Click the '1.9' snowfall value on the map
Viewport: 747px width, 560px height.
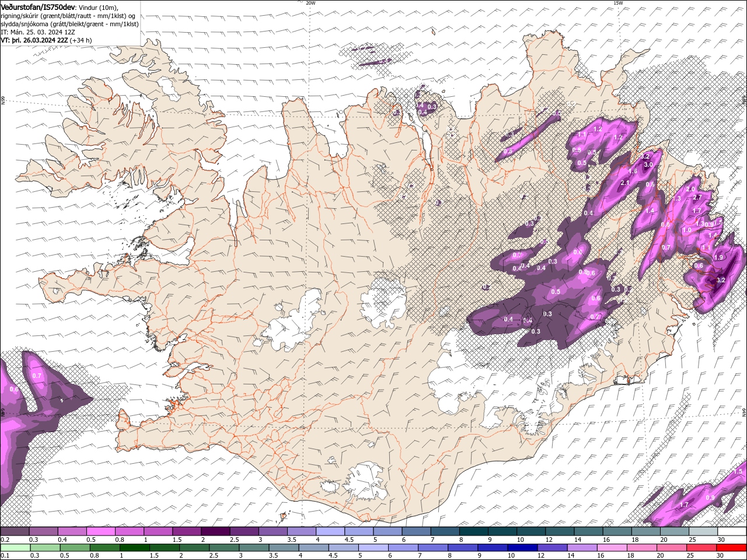(719, 257)
